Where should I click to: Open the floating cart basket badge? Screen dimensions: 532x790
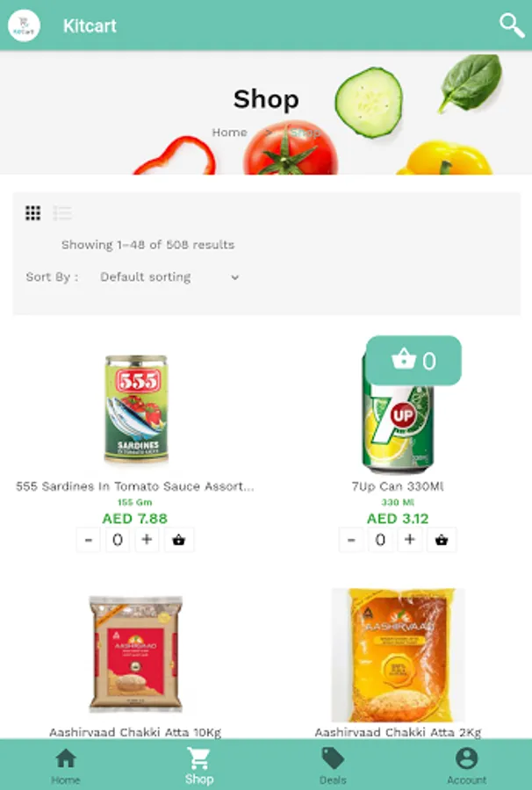413,361
